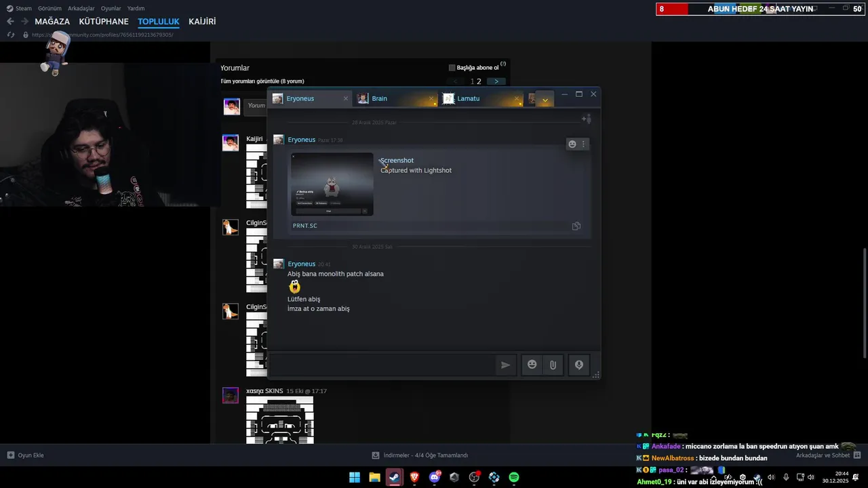Open Discord from the taskbar

click(x=435, y=477)
